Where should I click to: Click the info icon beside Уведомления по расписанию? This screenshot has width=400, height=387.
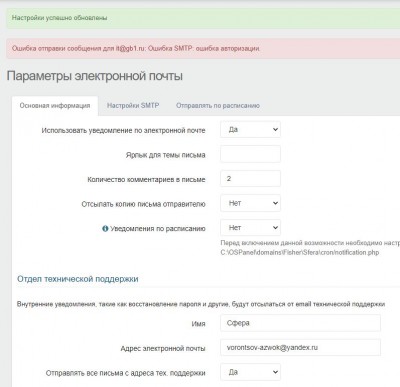coord(105,229)
